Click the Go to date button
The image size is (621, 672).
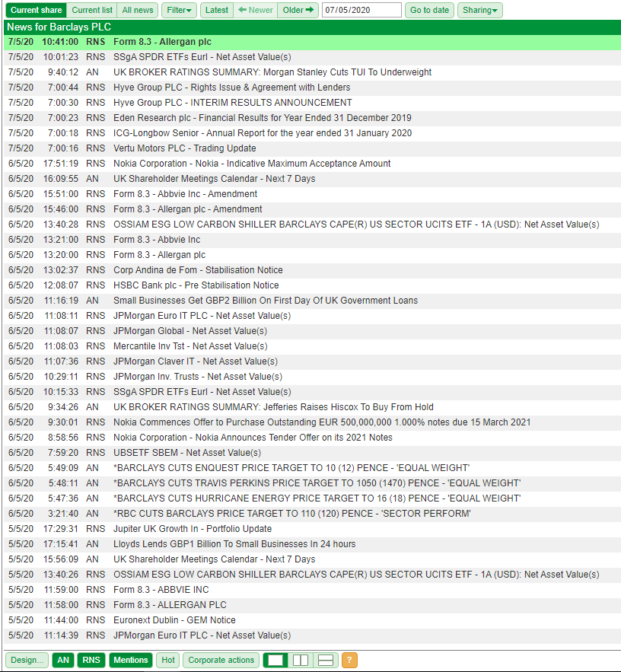point(429,11)
